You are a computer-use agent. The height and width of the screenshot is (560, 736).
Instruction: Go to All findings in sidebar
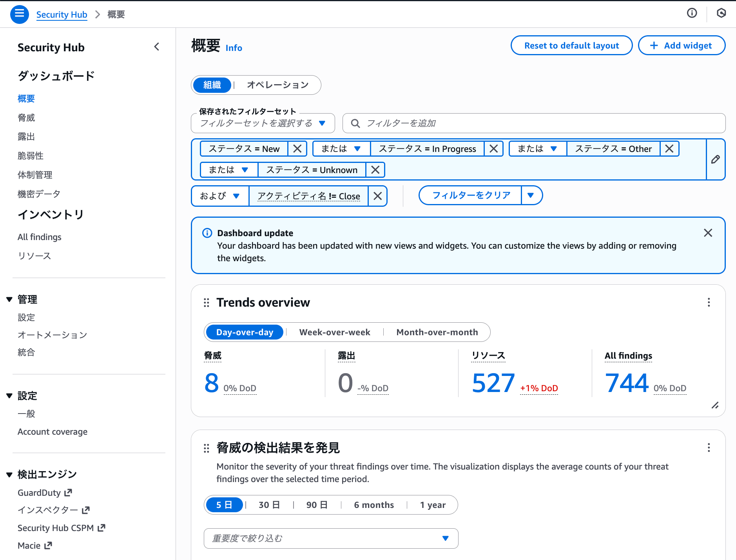39,237
